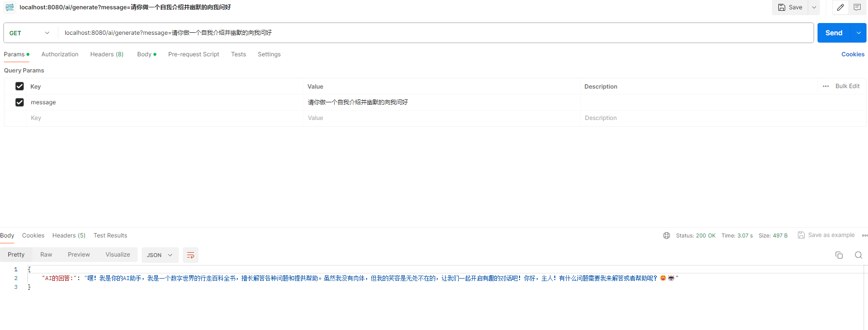Click the search response icon
This screenshot has width=868, height=330.
point(858,255)
